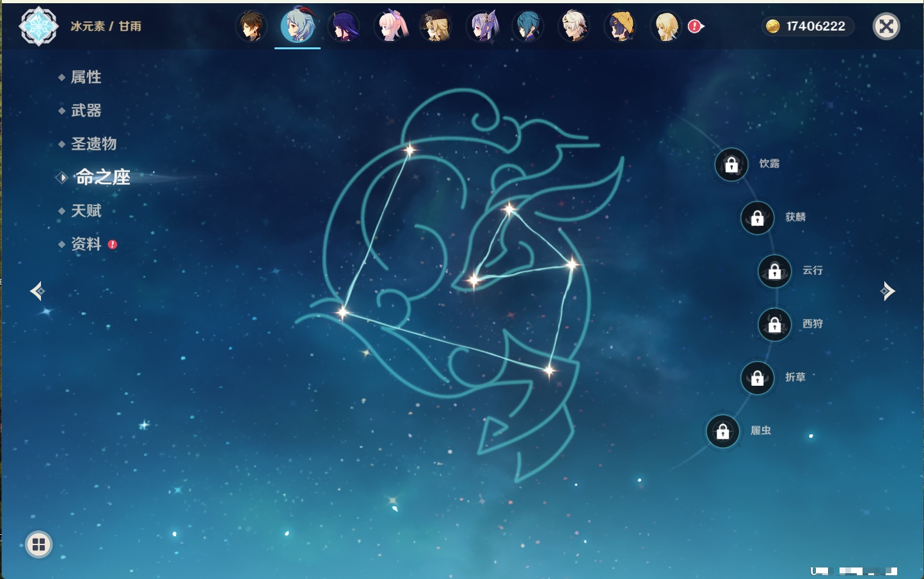Select the white-haired Albedo avatar
Screen dimensions: 924x579
click(x=574, y=27)
